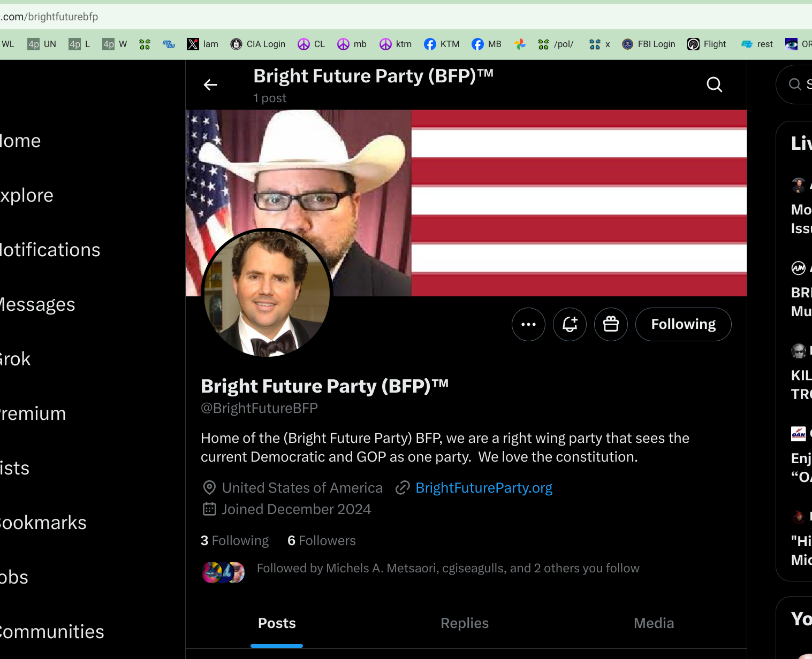Open Messages in sidebar

coord(36,304)
